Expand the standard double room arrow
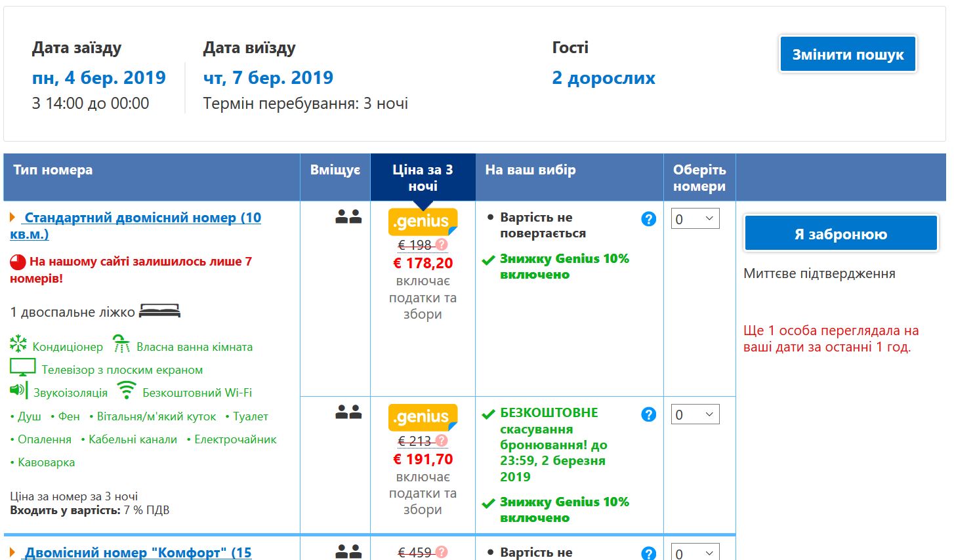The image size is (954, 560). 13,217
